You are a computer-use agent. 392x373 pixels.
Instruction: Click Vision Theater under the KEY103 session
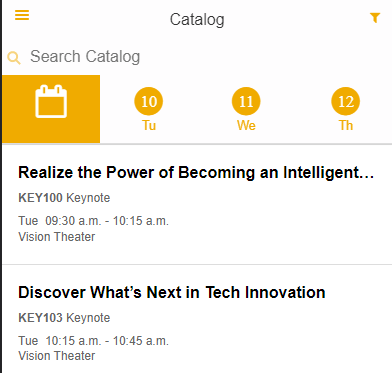57,356
